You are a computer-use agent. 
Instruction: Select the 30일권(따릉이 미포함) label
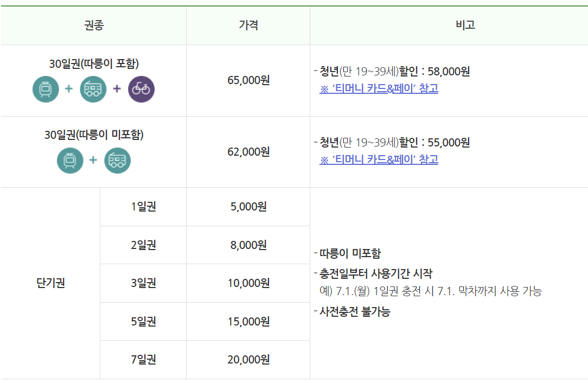point(94,135)
